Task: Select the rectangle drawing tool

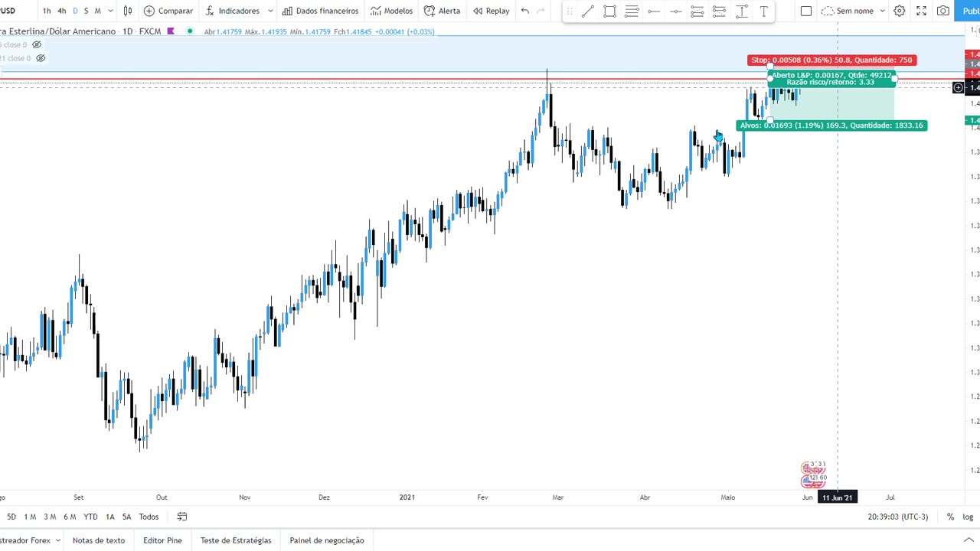Action: coord(609,11)
